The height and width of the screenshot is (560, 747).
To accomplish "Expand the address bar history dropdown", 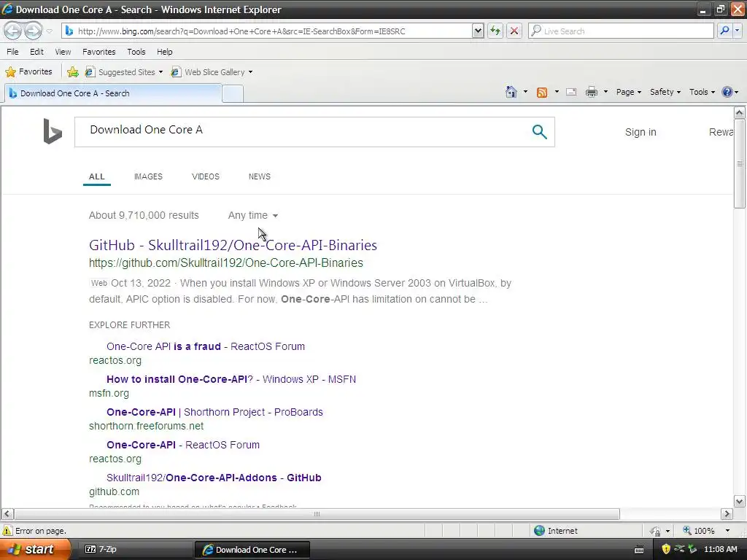I will point(478,31).
